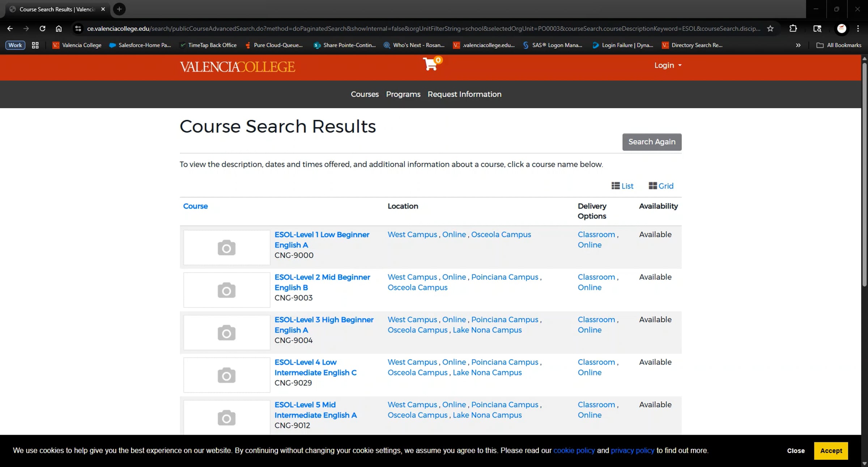Bookmark this page with star icon

click(x=770, y=29)
